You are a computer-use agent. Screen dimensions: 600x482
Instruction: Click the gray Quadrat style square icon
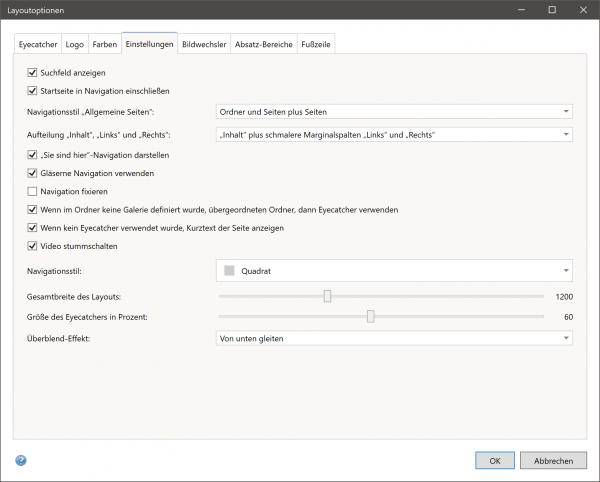coord(229,271)
